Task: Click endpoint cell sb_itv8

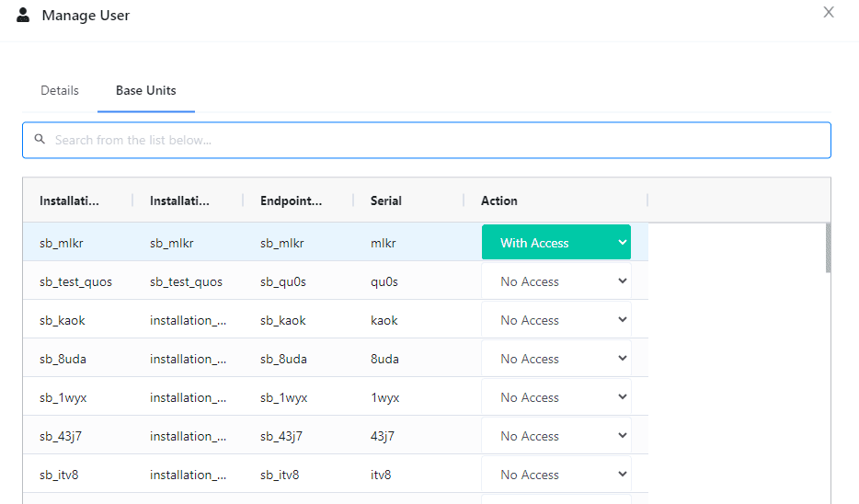Action: tap(280, 475)
